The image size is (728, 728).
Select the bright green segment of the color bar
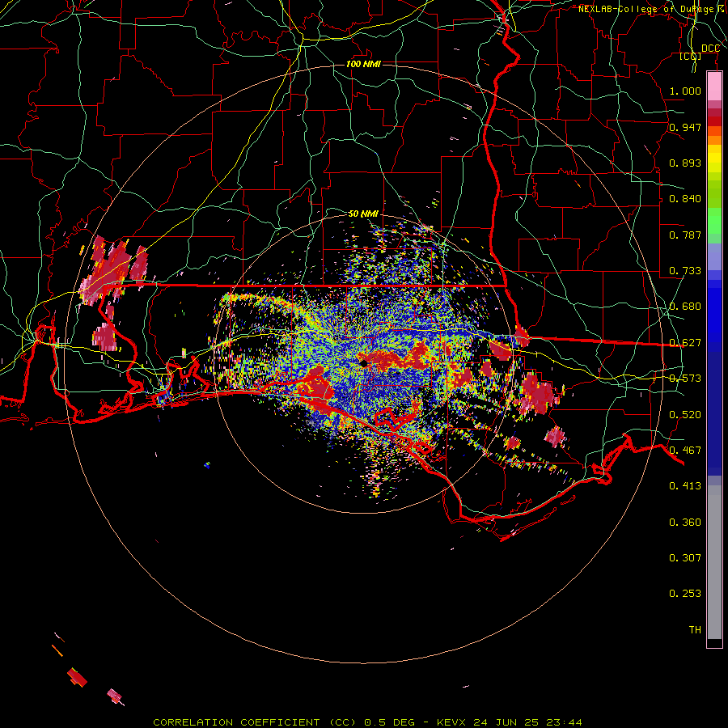714,221
